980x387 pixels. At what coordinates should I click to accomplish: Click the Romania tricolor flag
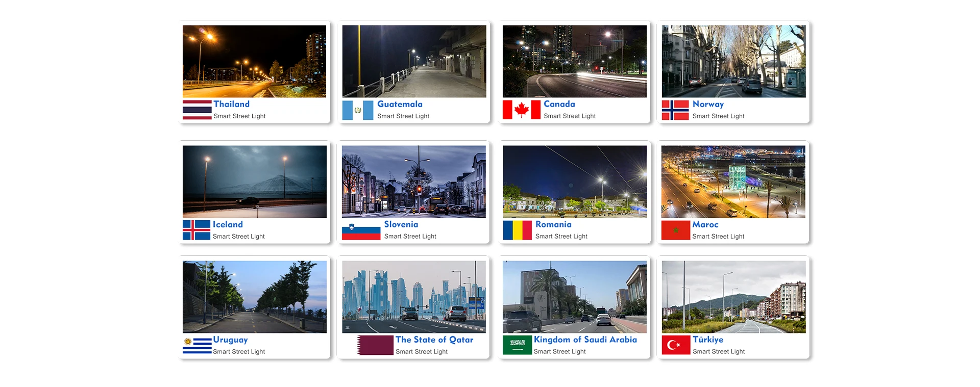click(x=518, y=230)
